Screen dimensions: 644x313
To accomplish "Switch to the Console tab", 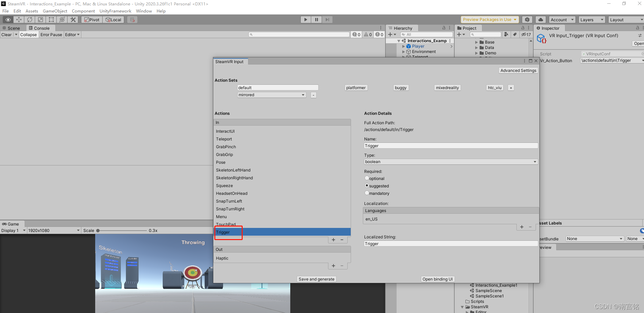I will [39, 28].
